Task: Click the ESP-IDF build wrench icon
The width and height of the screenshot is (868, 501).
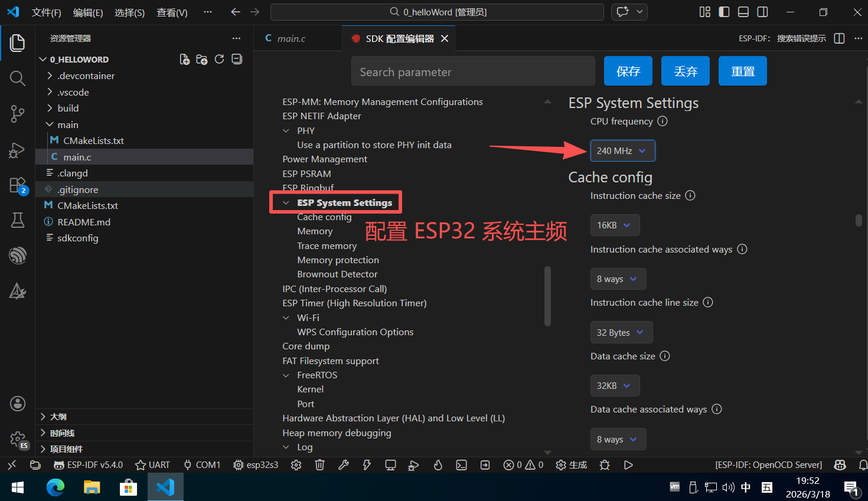Action: tap(343, 465)
